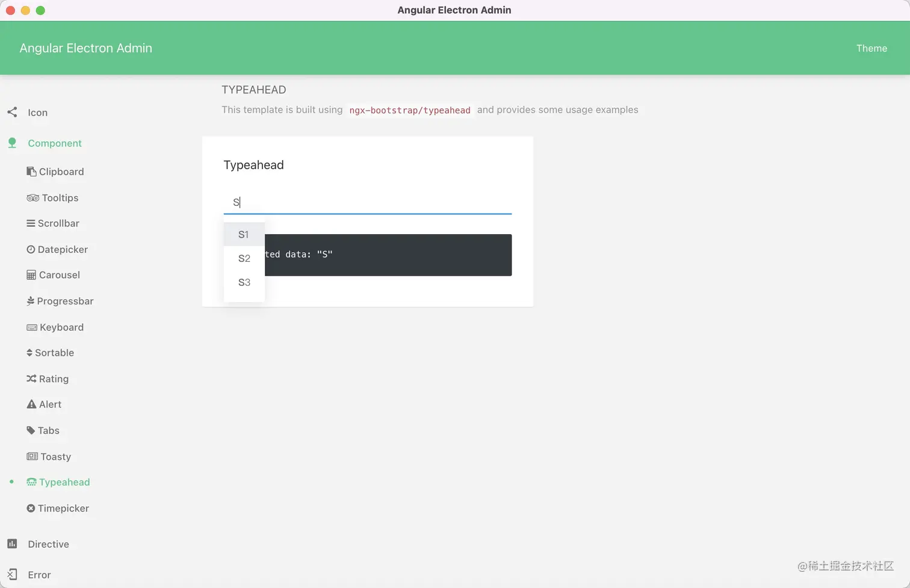Click the Tooltips menu icon
Screen dimensions: 910x588
click(32, 198)
